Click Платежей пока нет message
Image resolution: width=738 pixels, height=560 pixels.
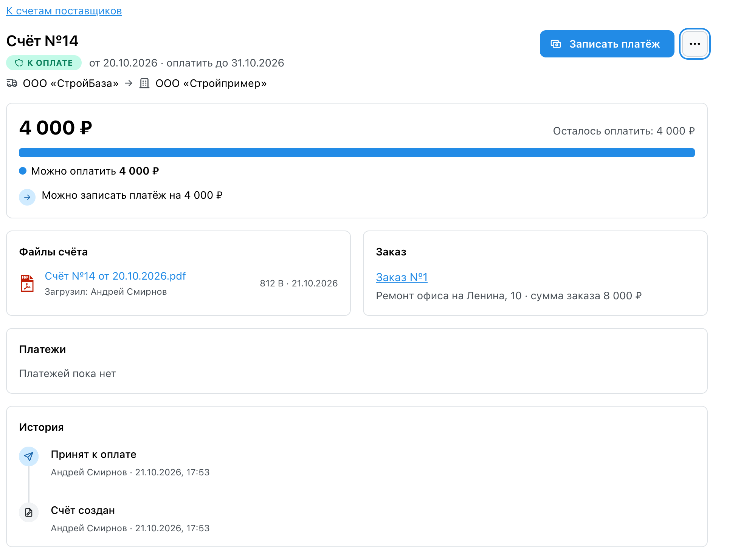pos(67,374)
